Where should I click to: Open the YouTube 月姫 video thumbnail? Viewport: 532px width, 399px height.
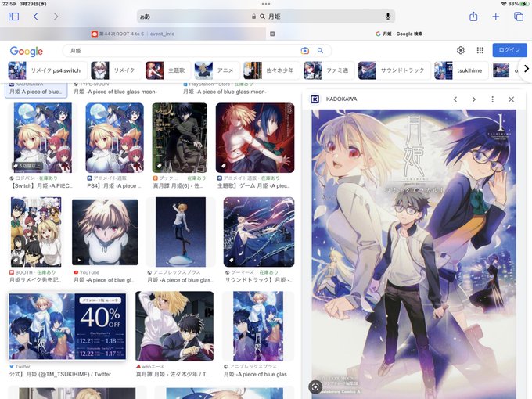[x=105, y=232]
